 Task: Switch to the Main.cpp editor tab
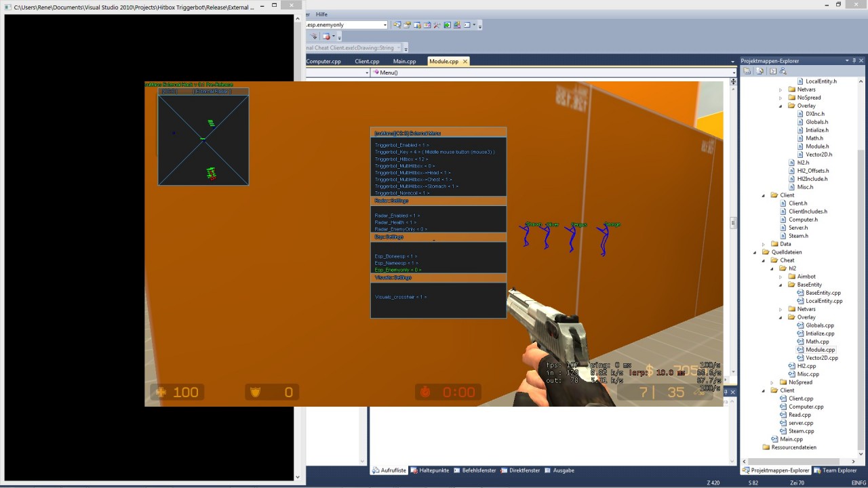click(x=405, y=61)
